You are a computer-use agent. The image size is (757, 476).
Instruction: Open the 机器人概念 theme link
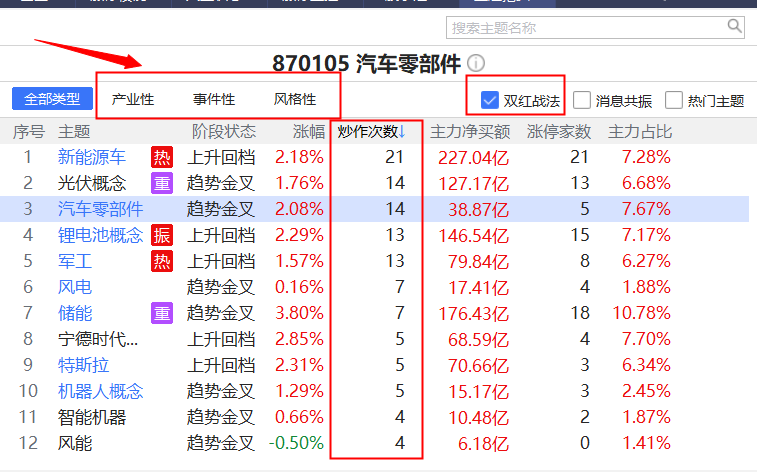pyautogui.click(x=101, y=391)
